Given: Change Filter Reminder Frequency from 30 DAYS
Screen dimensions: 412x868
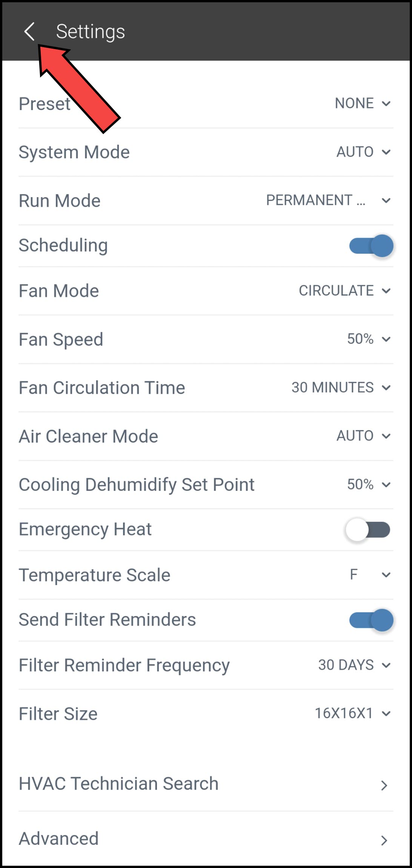Looking at the screenshot, I should 354,665.
